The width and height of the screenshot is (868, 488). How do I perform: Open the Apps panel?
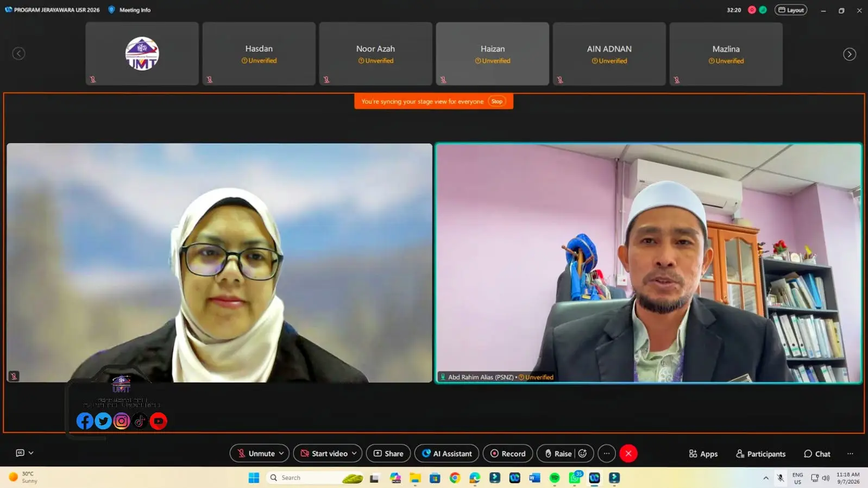pos(703,454)
